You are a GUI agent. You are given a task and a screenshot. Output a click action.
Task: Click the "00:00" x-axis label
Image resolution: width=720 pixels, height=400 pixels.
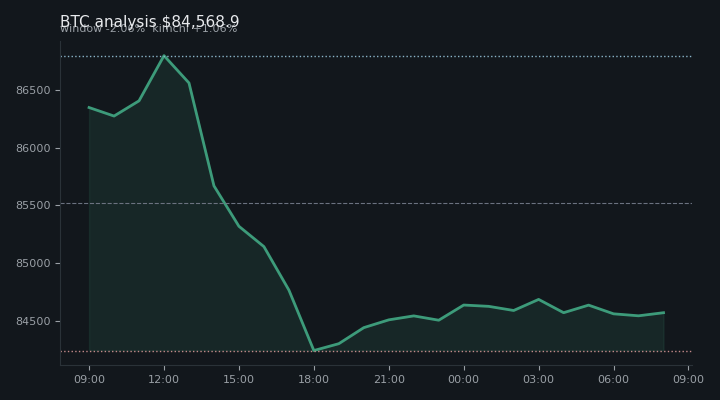point(463,379)
